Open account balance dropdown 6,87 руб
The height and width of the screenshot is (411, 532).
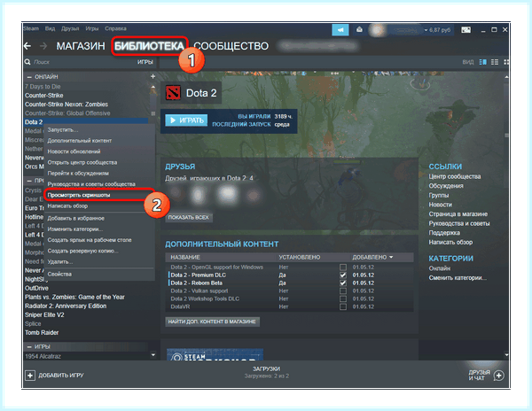(x=437, y=30)
